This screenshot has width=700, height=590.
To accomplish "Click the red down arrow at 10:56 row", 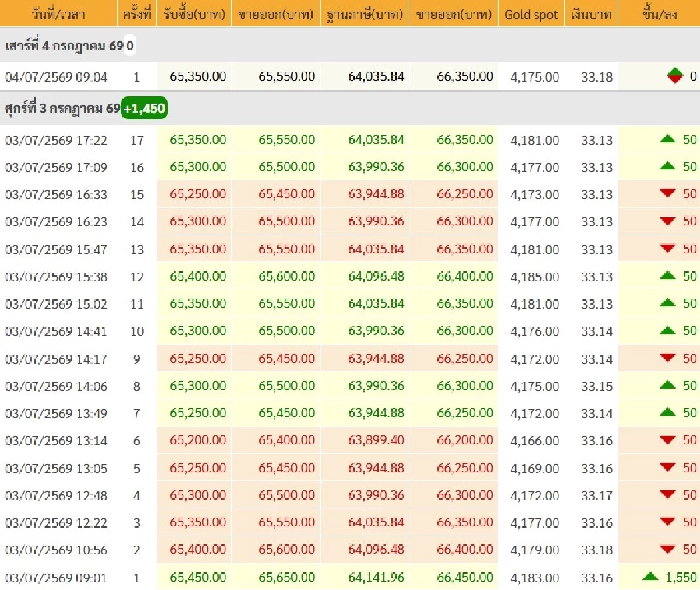I will click(x=667, y=549).
